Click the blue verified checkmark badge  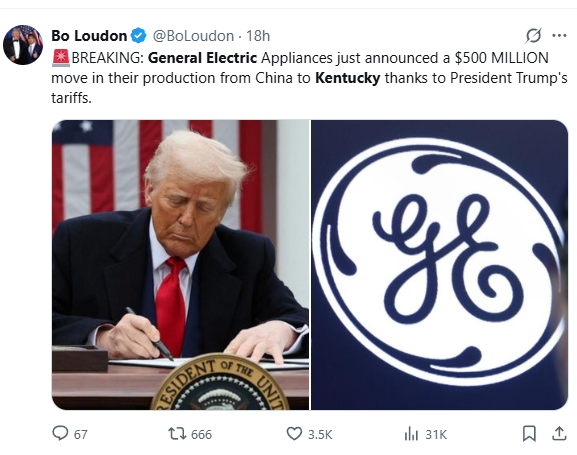point(139,36)
